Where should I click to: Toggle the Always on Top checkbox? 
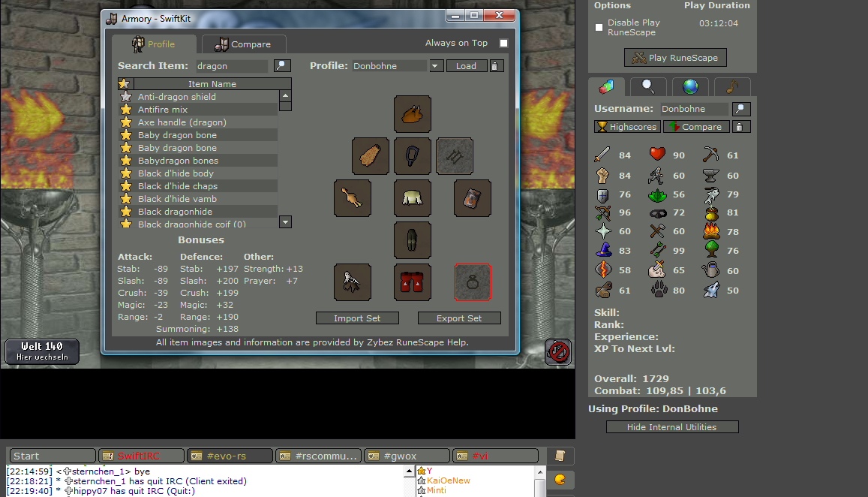point(503,44)
